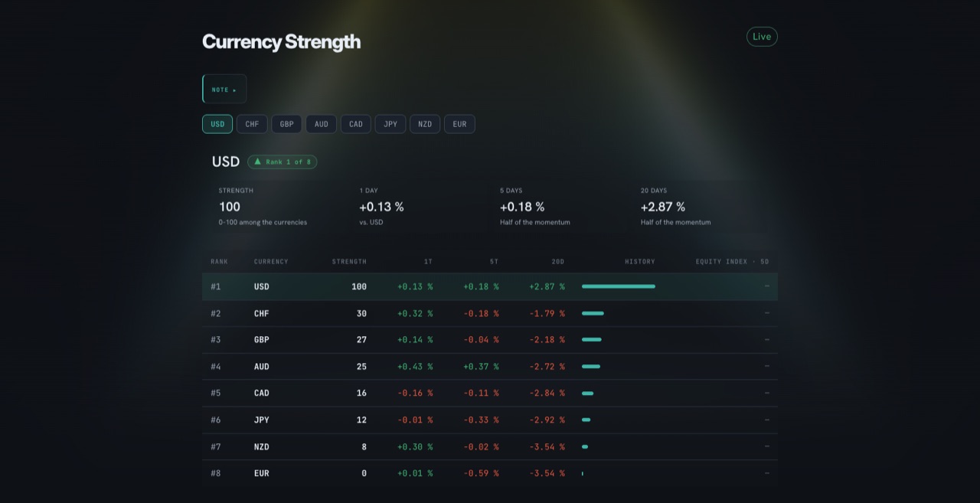Screen dimensions: 980x503
Task: Click the GBP history strength bar
Action: [x=592, y=340]
